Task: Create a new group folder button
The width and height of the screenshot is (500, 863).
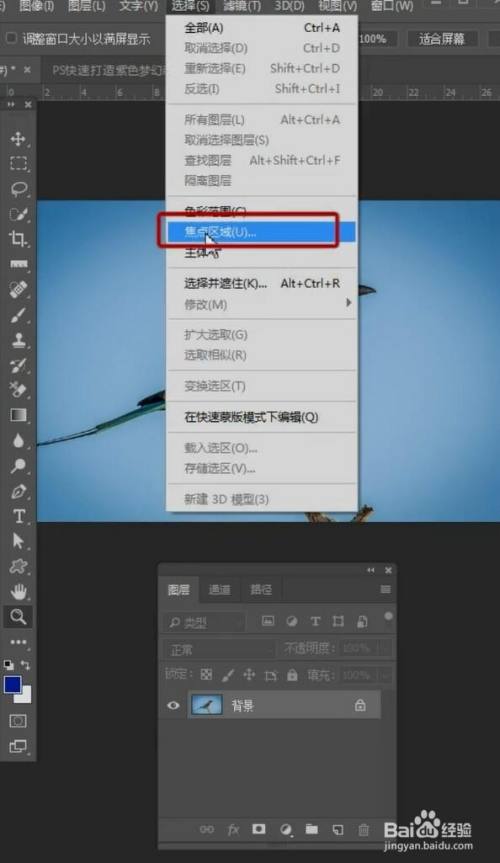Action: click(312, 829)
